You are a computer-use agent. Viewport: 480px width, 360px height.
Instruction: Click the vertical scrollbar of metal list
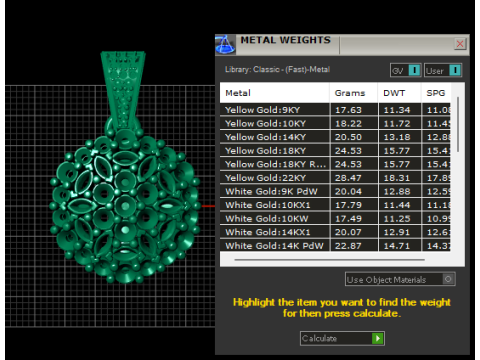pos(458,124)
